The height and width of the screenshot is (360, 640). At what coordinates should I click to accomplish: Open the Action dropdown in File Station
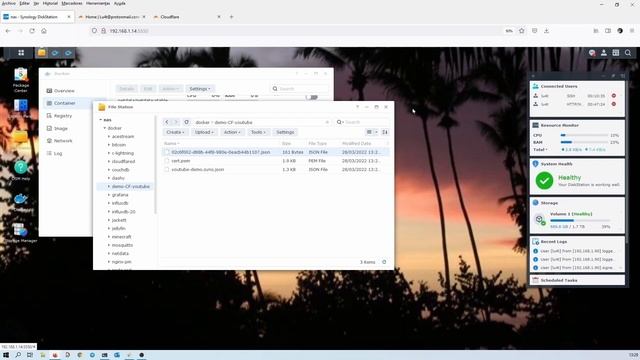(x=232, y=132)
